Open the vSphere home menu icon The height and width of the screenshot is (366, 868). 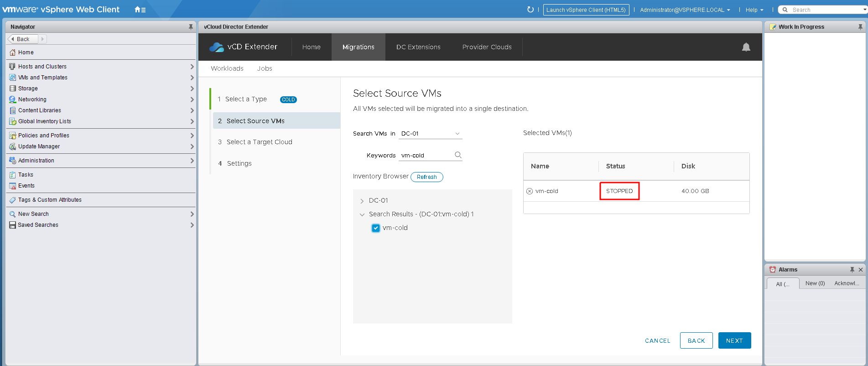click(x=140, y=10)
